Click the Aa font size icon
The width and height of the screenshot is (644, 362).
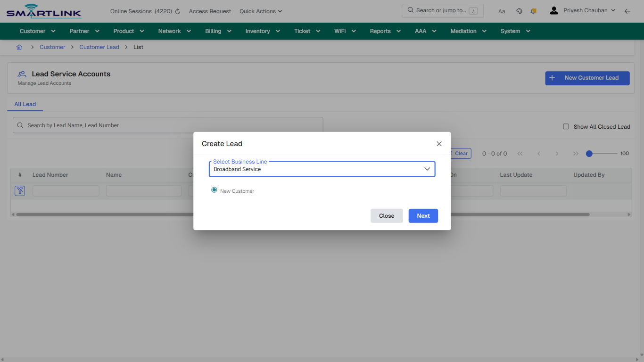coord(502,11)
